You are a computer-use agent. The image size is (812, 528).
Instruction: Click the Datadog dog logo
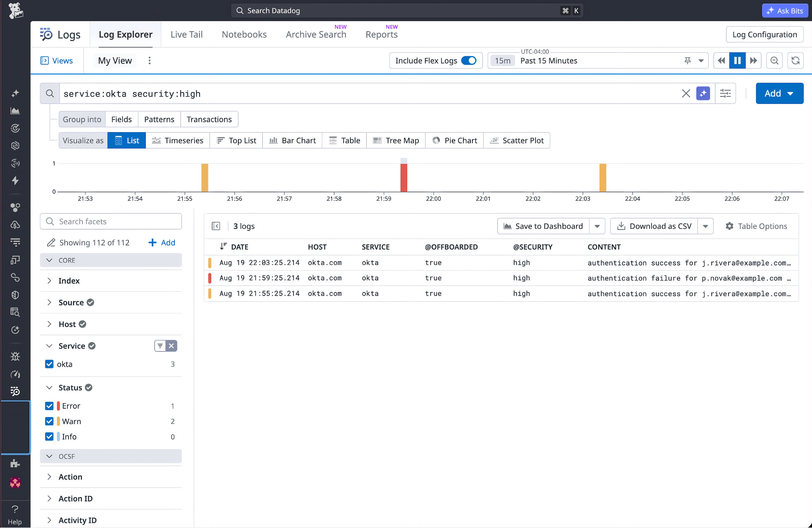click(x=15, y=10)
